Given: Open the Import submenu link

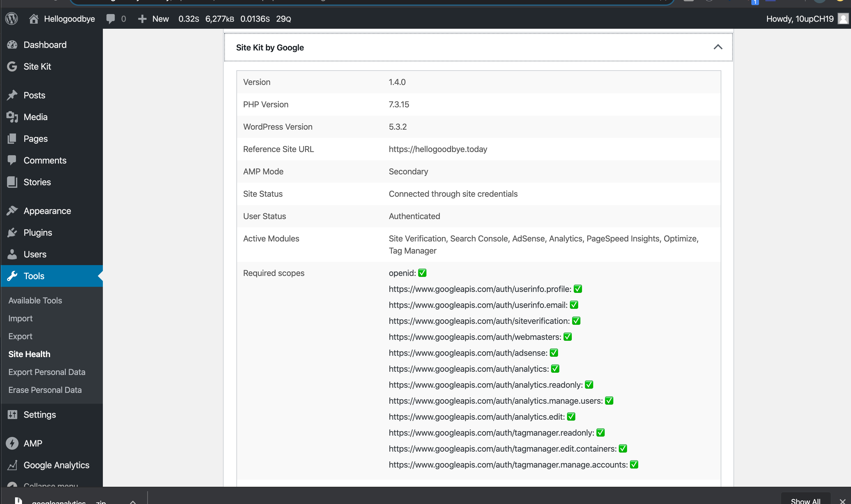Looking at the screenshot, I should tap(20, 318).
